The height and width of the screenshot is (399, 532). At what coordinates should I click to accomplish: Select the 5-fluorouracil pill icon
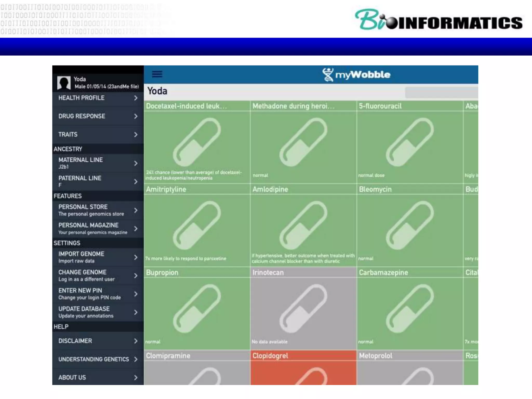pyautogui.click(x=410, y=142)
